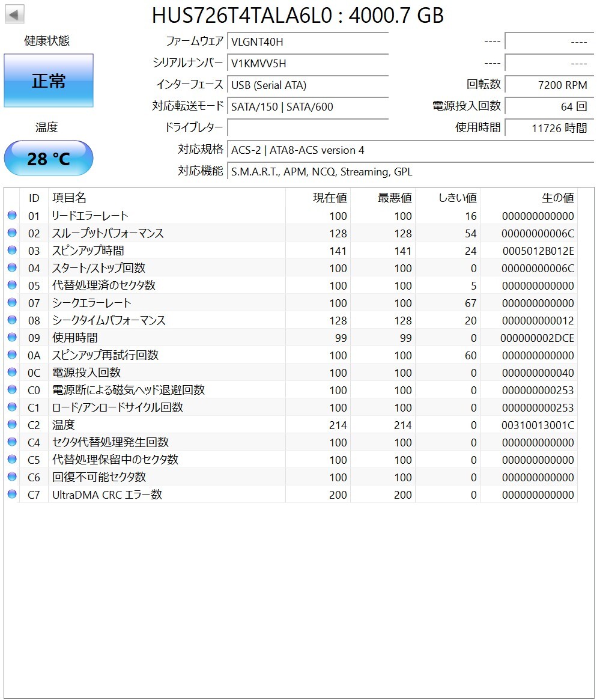Viewport: 597px width, 700px height.
Task: Click the 28 °C temperature indicator
Action: 48,158
